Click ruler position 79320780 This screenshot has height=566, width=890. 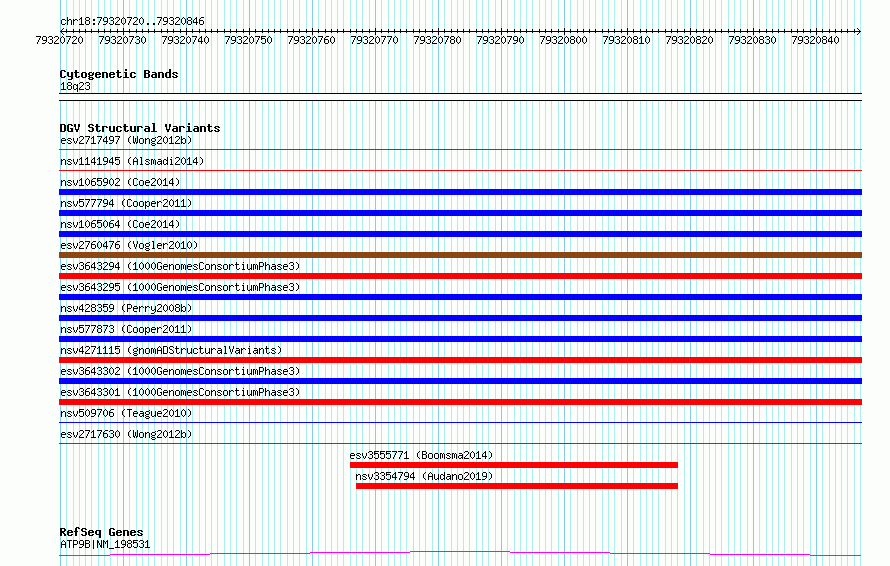tap(437, 40)
